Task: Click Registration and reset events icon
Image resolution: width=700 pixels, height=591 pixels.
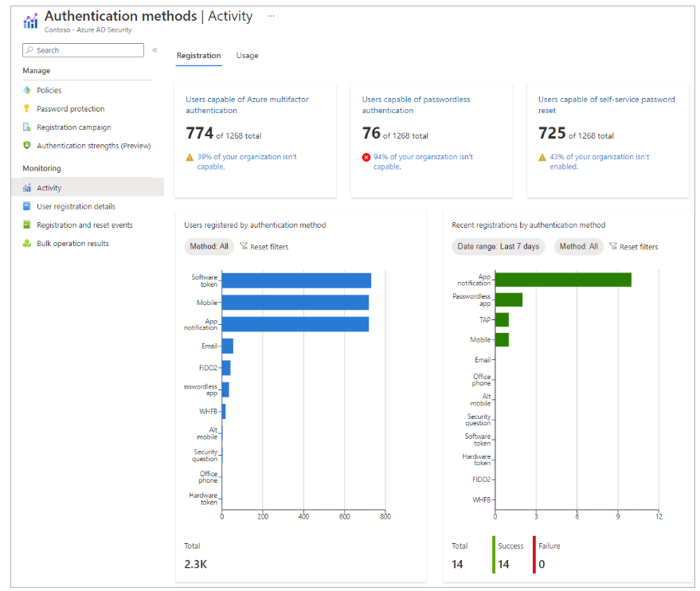Action: (27, 225)
